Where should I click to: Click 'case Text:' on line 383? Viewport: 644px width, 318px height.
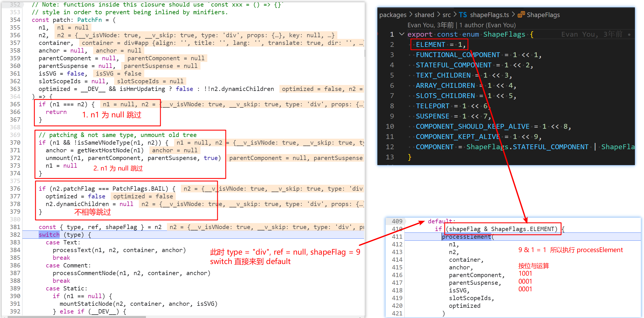coord(63,242)
